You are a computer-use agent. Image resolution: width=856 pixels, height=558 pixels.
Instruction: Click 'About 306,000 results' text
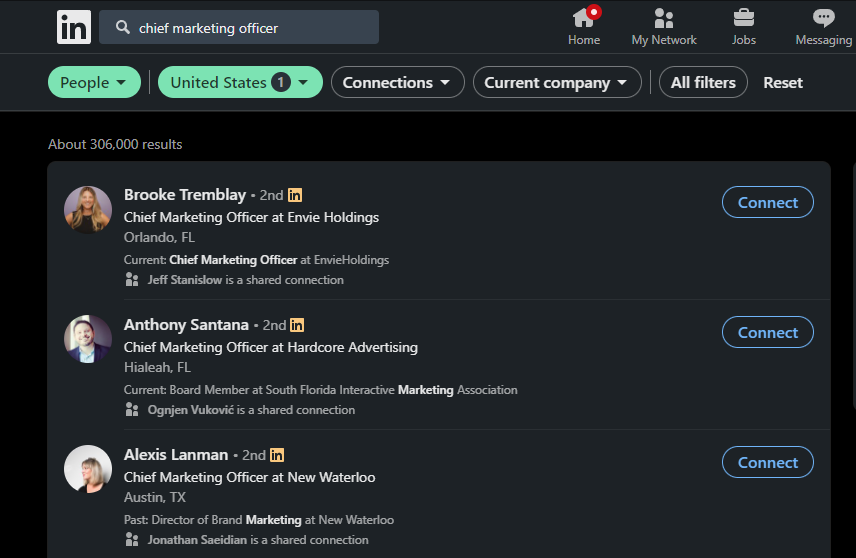click(115, 144)
